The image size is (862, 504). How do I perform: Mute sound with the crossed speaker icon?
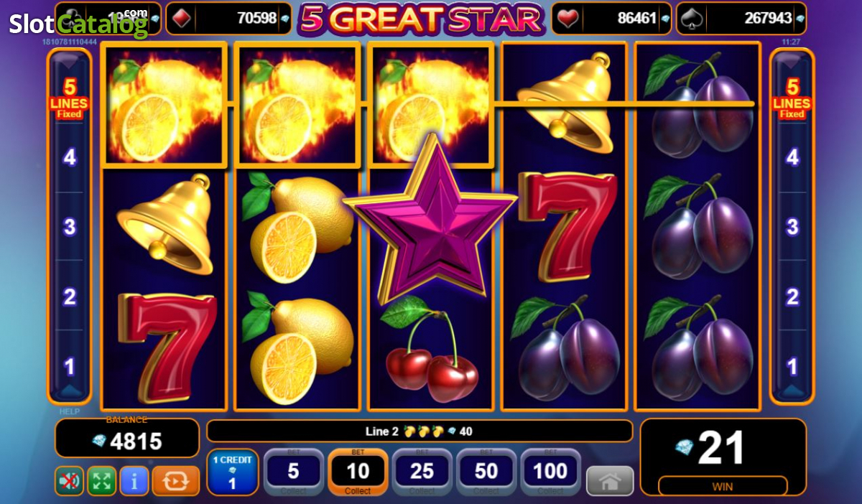(x=70, y=481)
